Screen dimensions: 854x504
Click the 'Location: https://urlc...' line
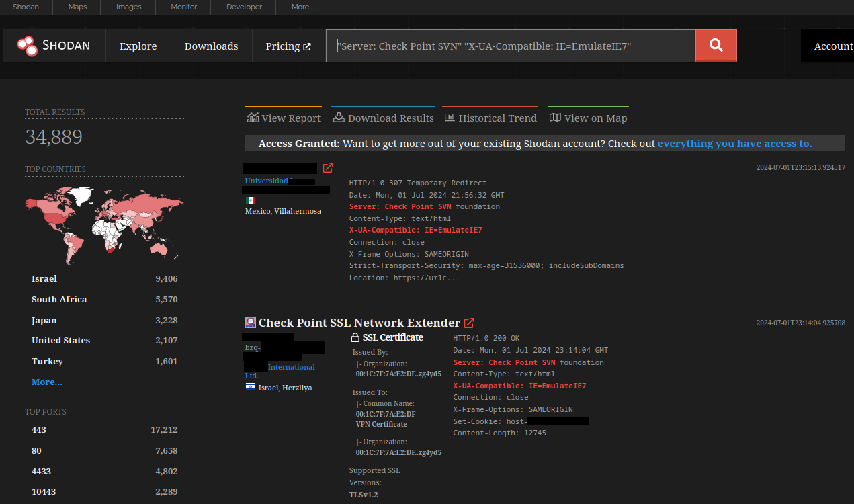click(x=404, y=278)
